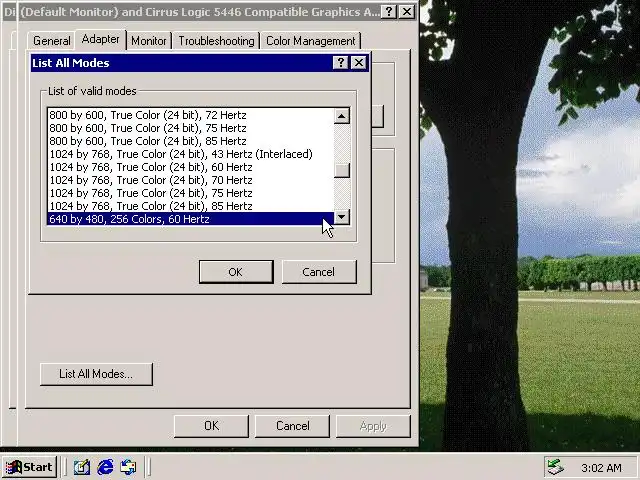
Task: Select 1024 by 768, 43 Hertz Interlaced
Action: [x=190, y=154]
